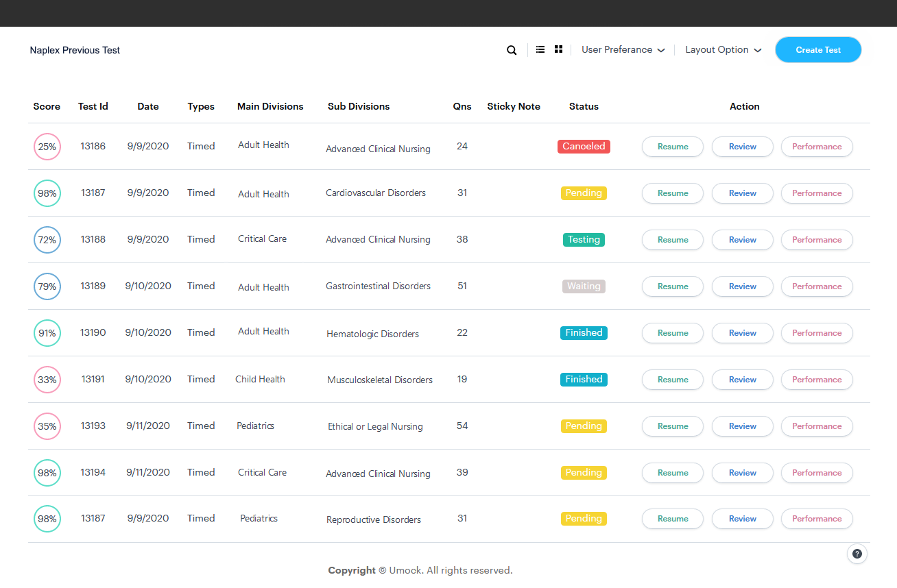897x588 pixels.
Task: Click the Action column header
Action: [745, 106]
